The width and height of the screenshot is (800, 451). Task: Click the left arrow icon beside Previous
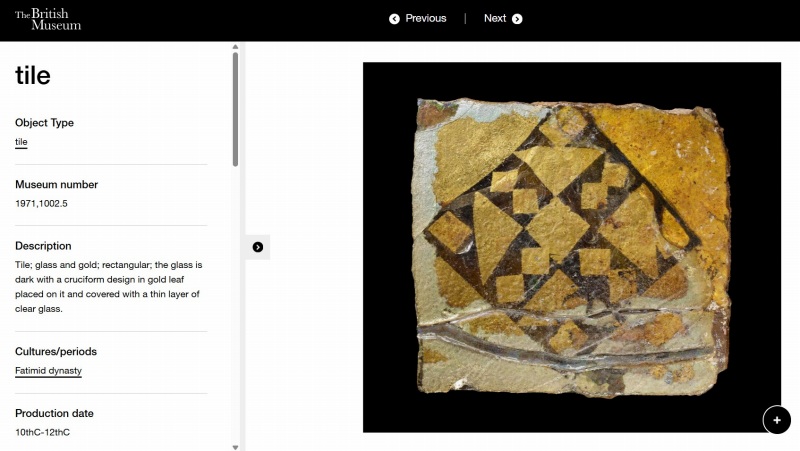[394, 18]
